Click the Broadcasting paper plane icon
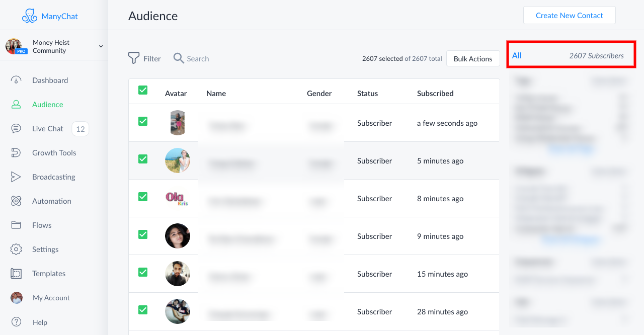Viewport: 644px width, 335px height. 16,177
